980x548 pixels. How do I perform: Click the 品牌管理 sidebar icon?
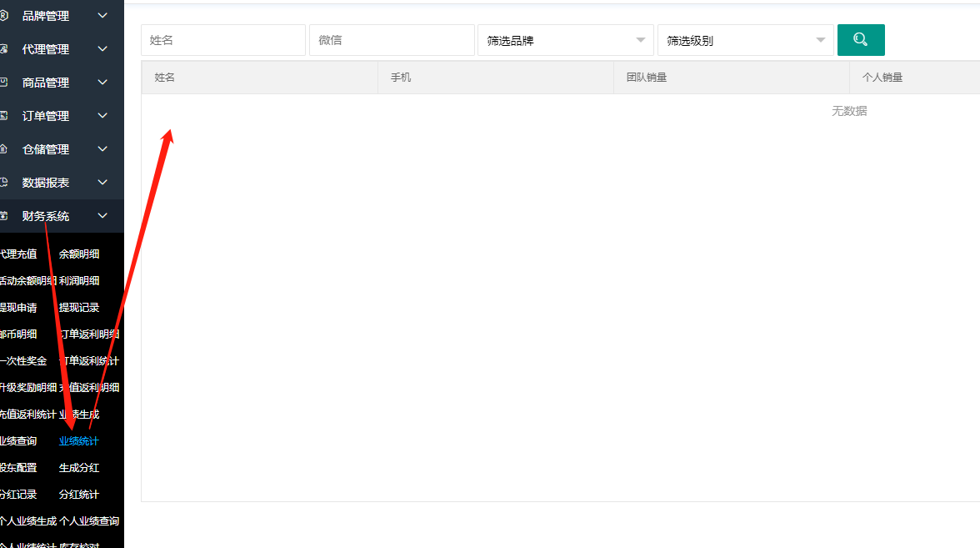(4, 16)
